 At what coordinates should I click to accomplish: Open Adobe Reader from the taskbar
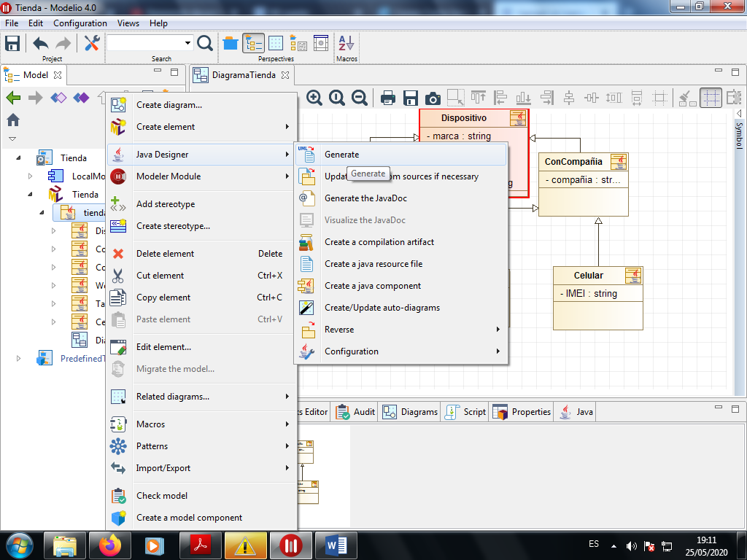coord(200,545)
